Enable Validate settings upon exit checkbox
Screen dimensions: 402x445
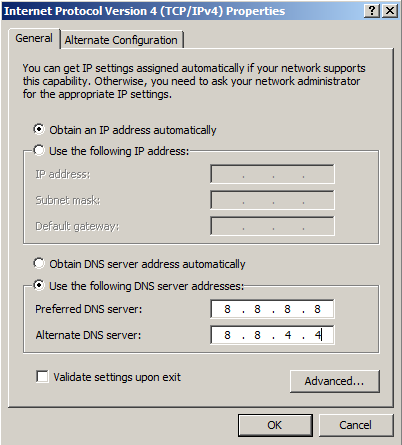click(42, 377)
